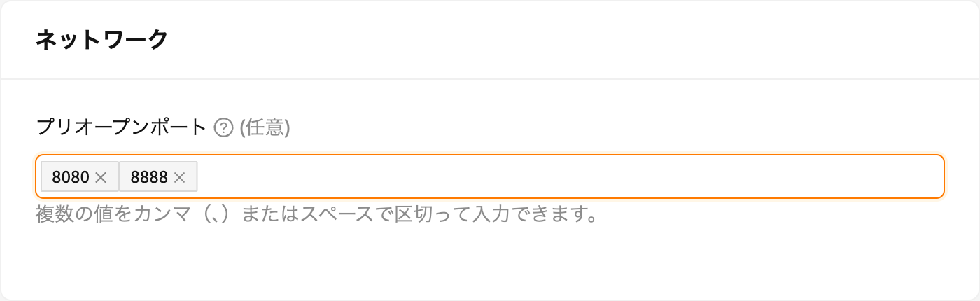Viewport: 980px width, 301px height.
Task: Click the first port chip labeled 8080
Action: (80, 176)
